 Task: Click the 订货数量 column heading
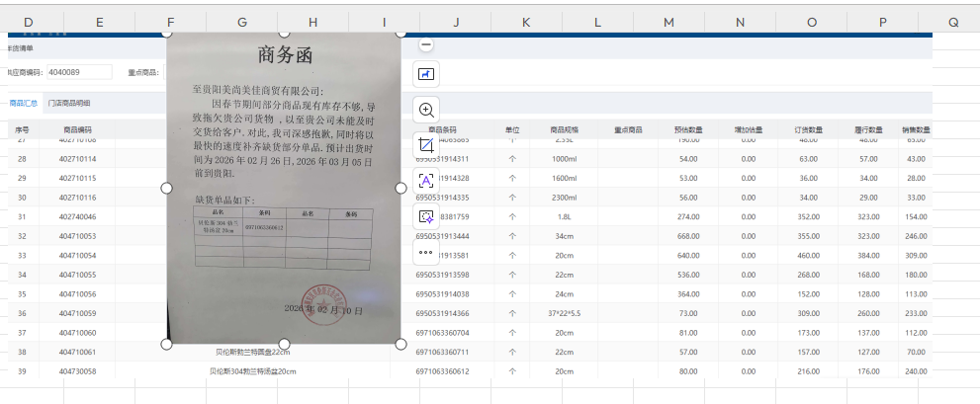808,129
